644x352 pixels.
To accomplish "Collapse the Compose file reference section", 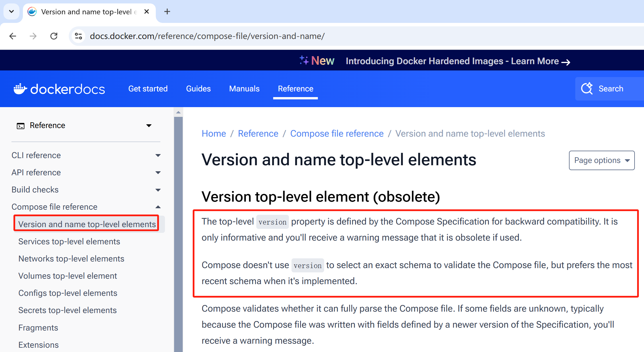I will click(158, 207).
